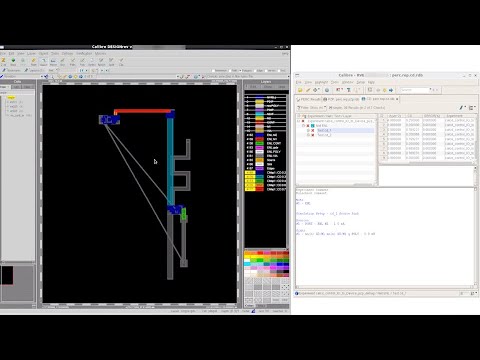Screen dimensions: 480x360
Task: Click the open folder icon in RVE toolbar
Action: (x=300, y=90)
